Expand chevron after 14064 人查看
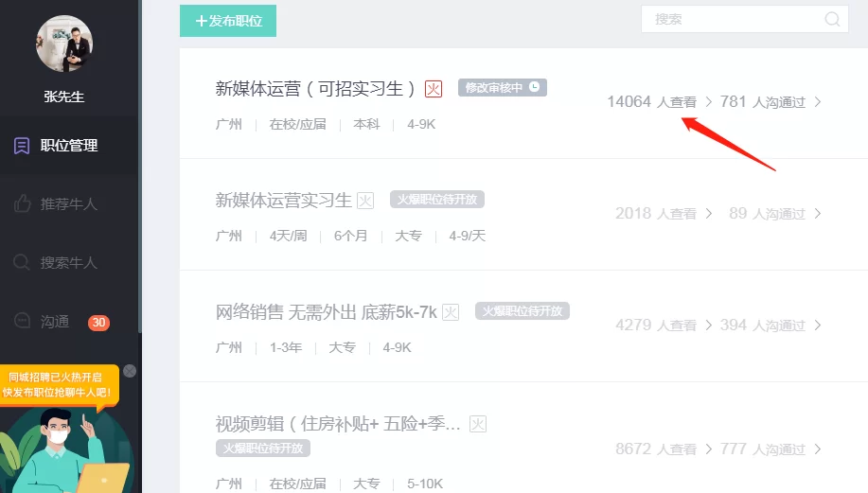Viewport: 868px width, 493px height. [708, 102]
